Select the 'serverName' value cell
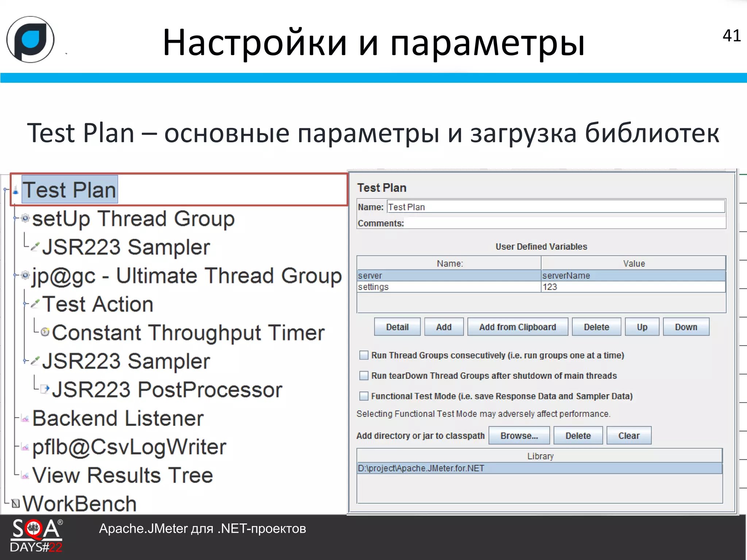 pyautogui.click(x=633, y=276)
